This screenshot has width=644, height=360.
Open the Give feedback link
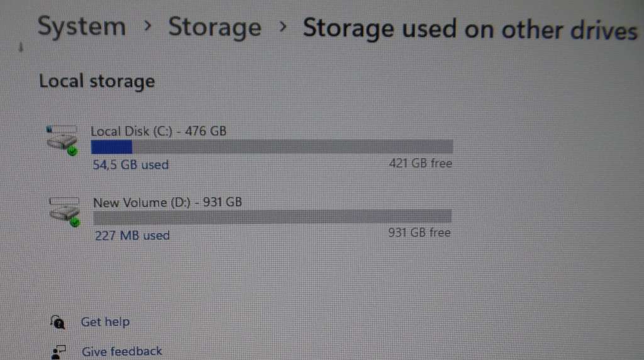click(x=121, y=352)
